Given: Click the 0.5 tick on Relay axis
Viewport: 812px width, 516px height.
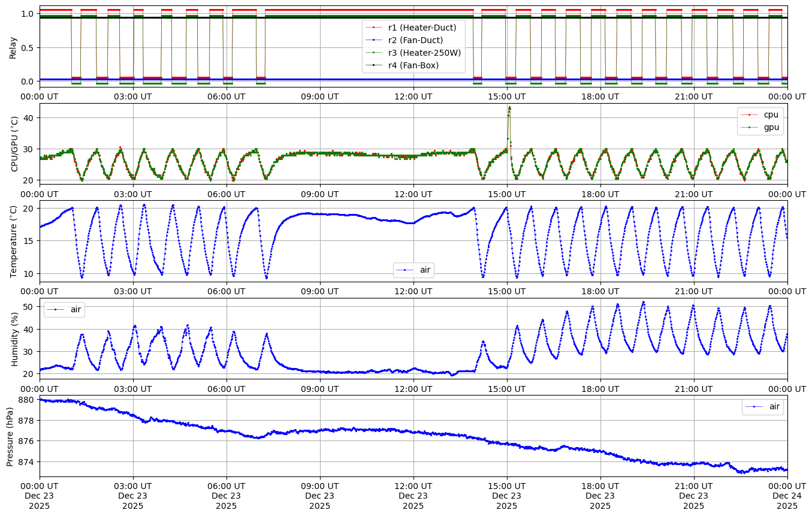Looking at the screenshot, I should [x=27, y=48].
